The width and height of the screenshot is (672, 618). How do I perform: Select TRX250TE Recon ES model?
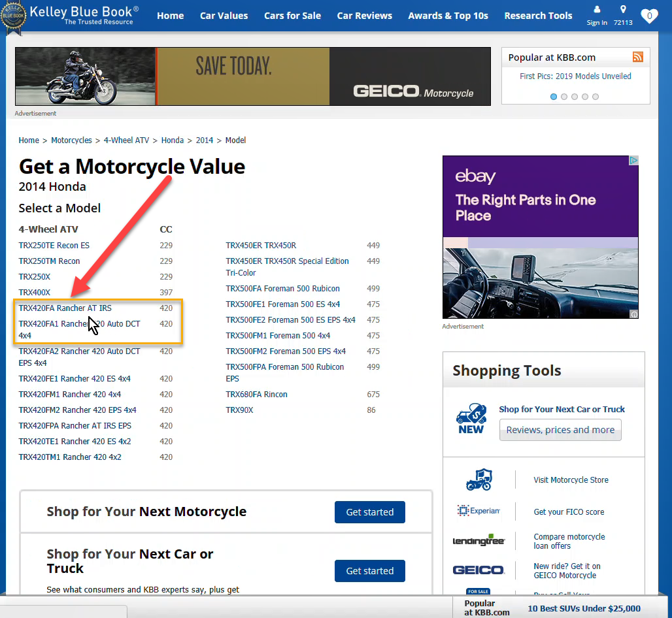pos(54,246)
